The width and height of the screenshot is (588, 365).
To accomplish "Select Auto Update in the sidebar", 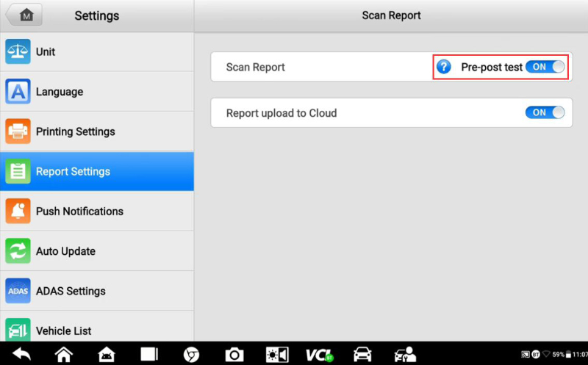I will click(97, 251).
